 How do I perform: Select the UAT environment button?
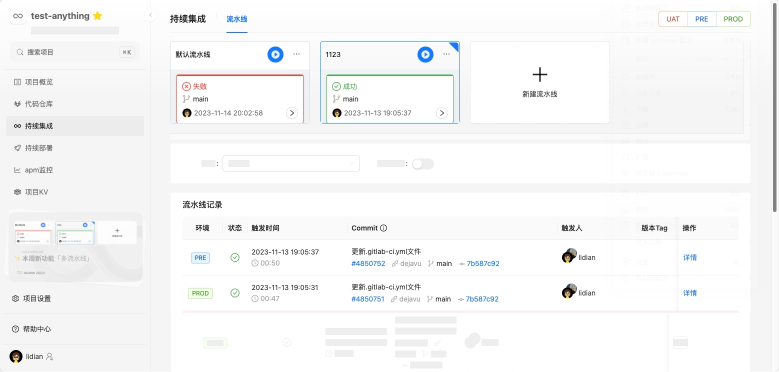(x=673, y=19)
